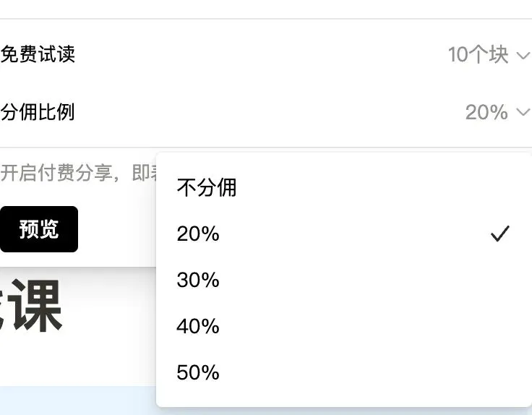Pick 30% in the commission list

[x=198, y=281]
